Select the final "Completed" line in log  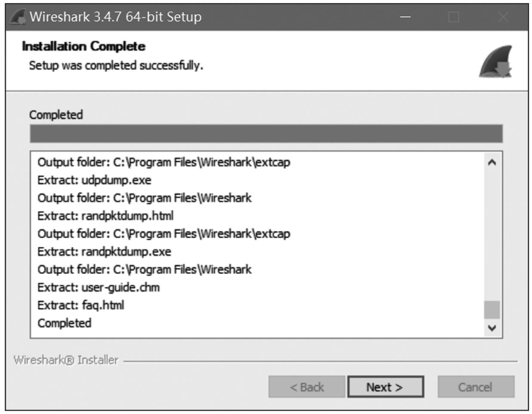pos(65,323)
